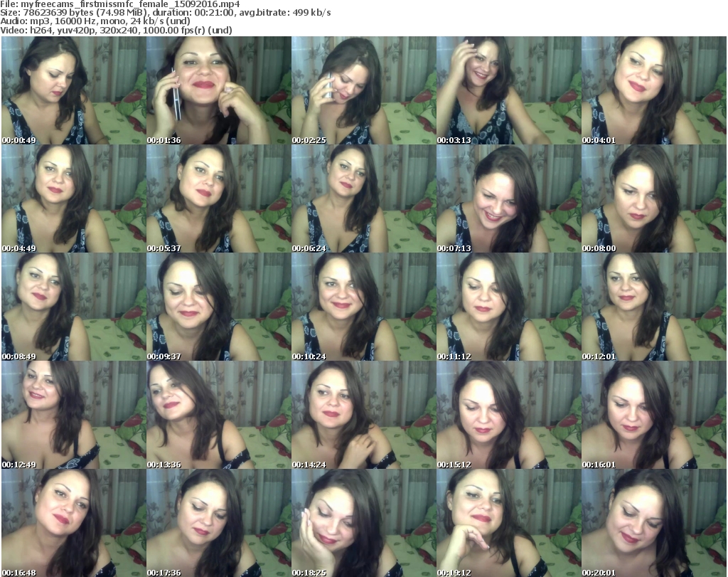Choose the thumbnail stamped 00:06:24
728x577 pixels.
click(363, 198)
